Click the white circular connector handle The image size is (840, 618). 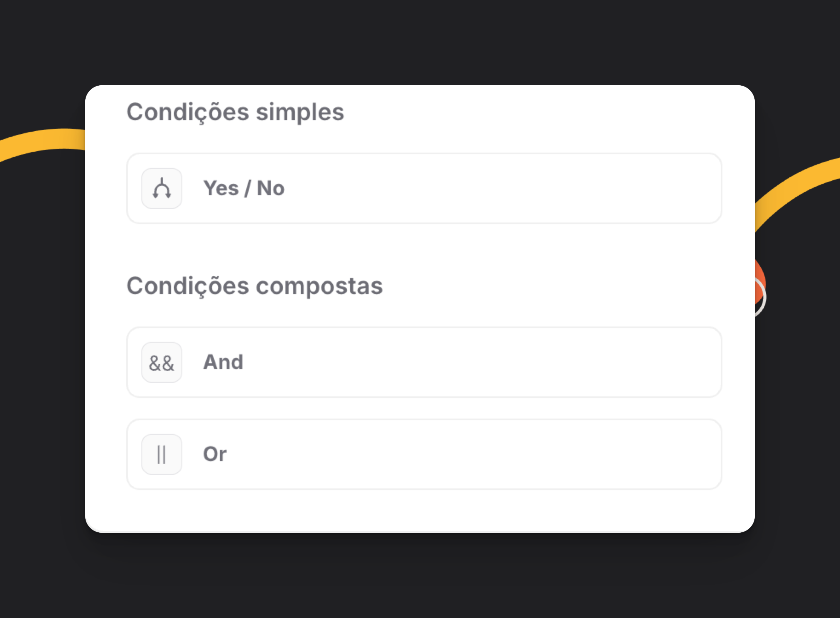[761, 297]
